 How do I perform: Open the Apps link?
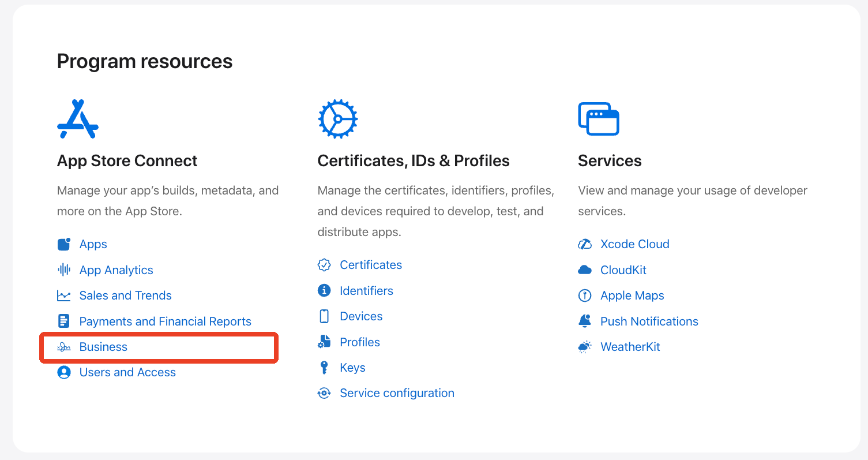point(93,244)
